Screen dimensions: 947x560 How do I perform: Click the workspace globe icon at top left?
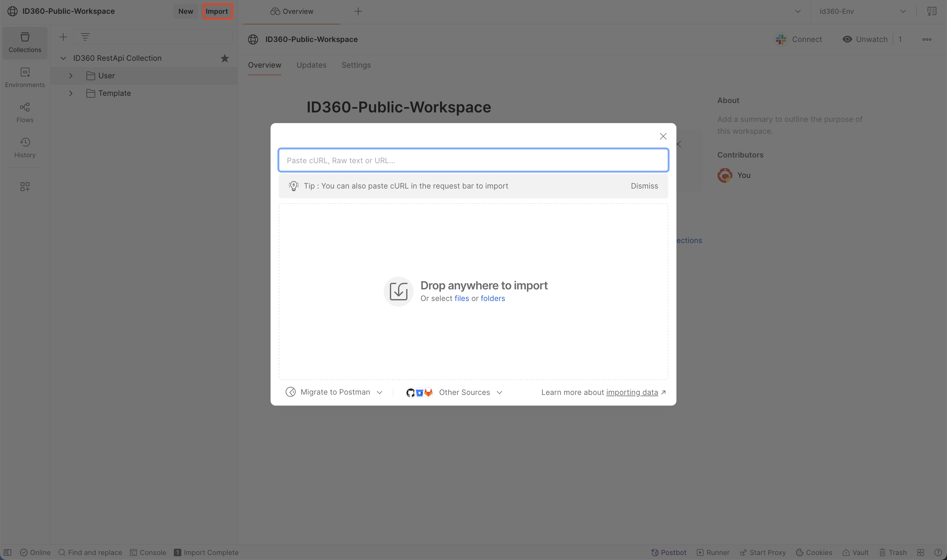click(13, 11)
